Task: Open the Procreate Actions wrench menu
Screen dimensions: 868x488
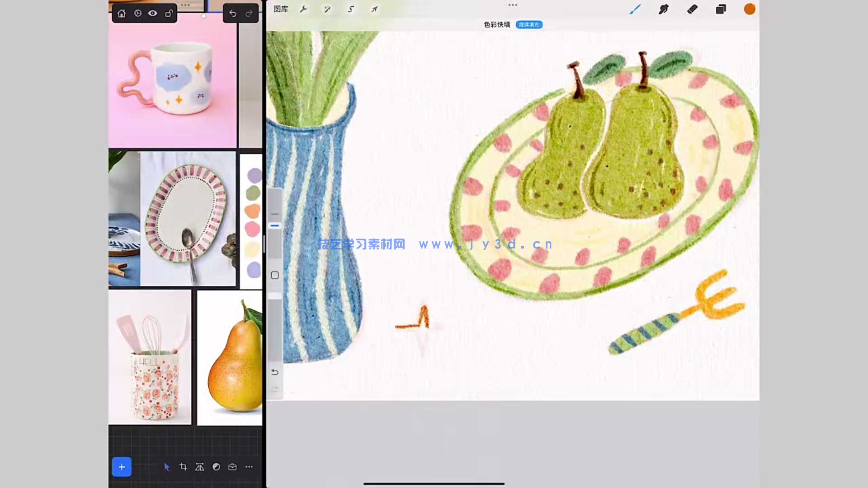Action: (303, 9)
